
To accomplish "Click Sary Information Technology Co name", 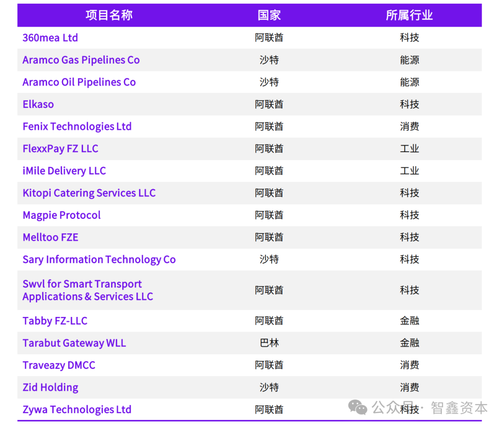I will [x=99, y=260].
